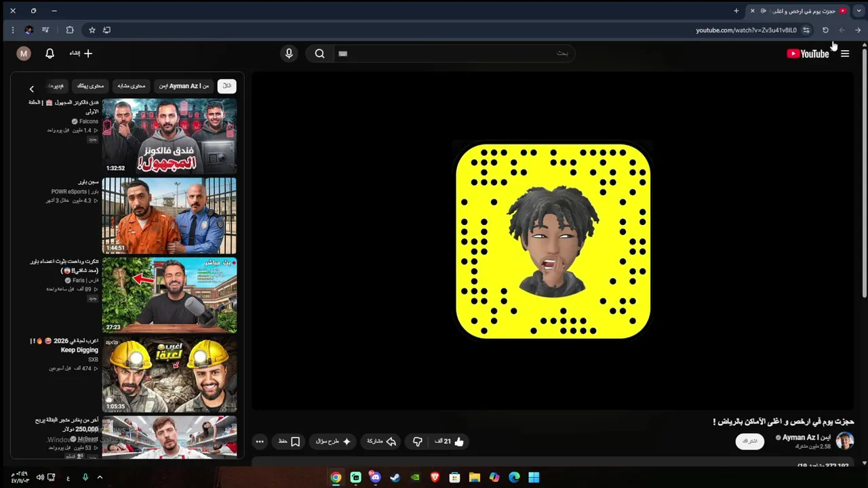Click the magnifying glass search button
Viewport: 868px width, 488px height.
coord(319,54)
